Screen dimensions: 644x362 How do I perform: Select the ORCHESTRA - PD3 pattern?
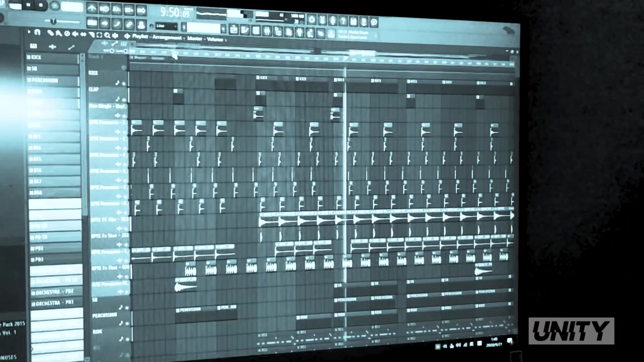click(x=55, y=303)
